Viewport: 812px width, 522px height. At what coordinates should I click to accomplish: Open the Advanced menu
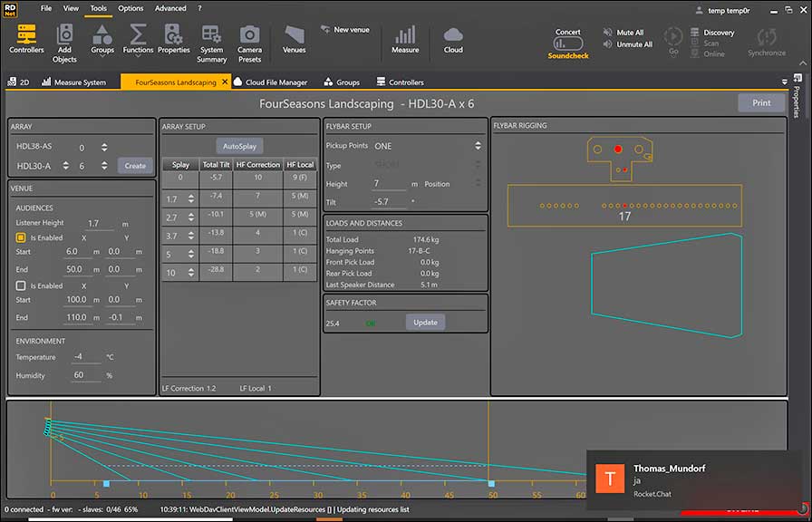pos(170,8)
